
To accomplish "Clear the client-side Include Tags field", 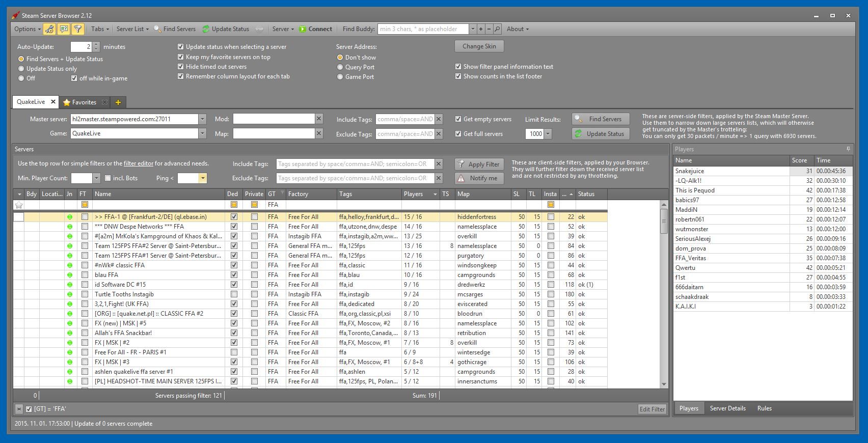I will point(439,164).
